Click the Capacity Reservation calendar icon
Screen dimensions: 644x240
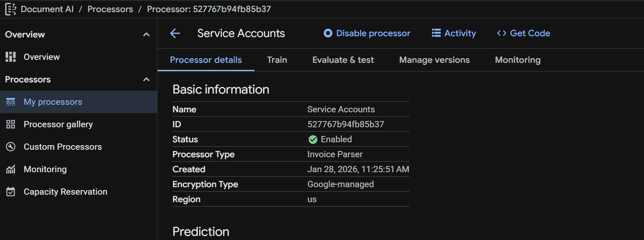point(10,192)
